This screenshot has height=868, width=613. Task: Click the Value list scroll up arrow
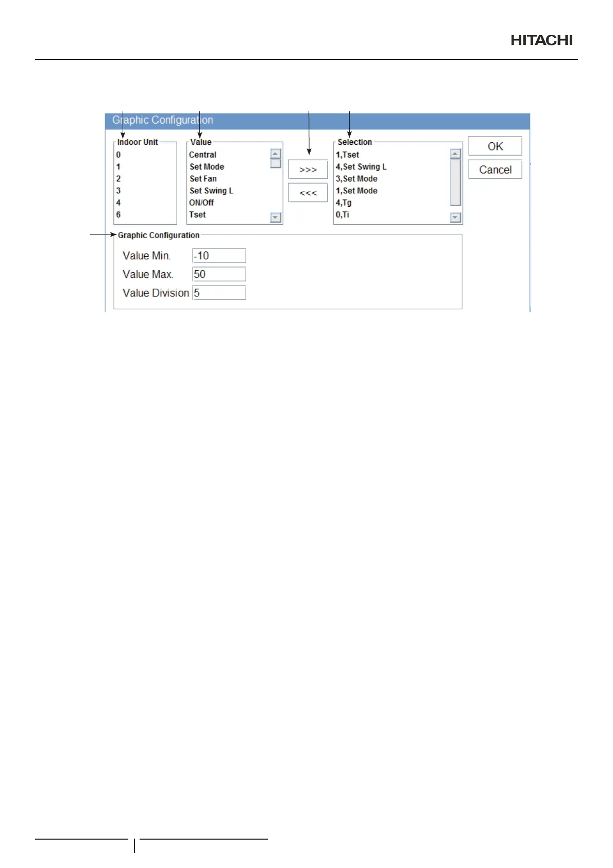pyautogui.click(x=276, y=154)
